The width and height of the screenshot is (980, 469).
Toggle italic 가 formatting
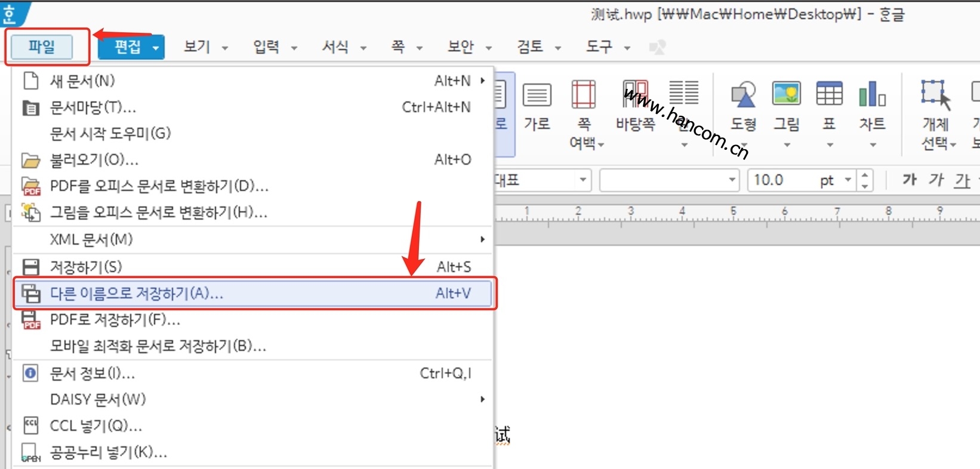(x=935, y=180)
